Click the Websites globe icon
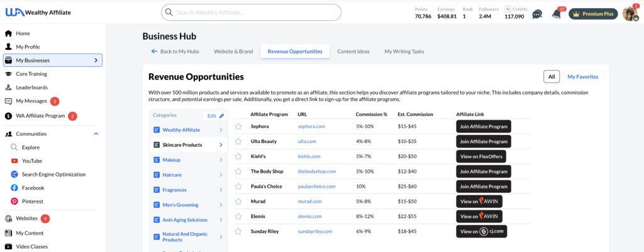The width and height of the screenshot is (644, 252). (8, 218)
